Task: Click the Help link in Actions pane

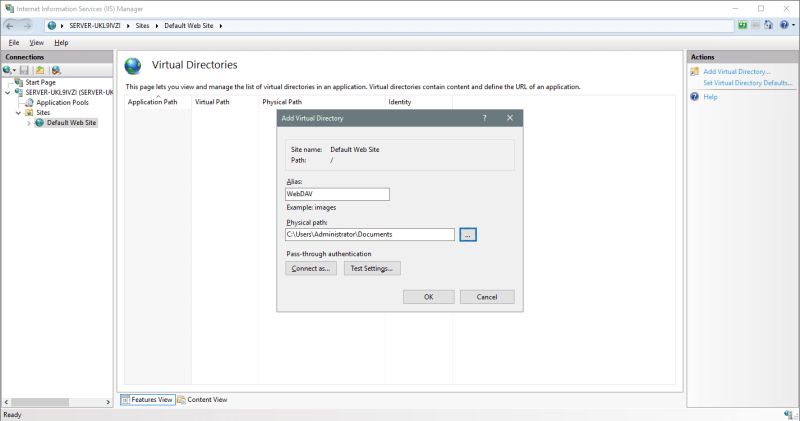Action: (710, 97)
